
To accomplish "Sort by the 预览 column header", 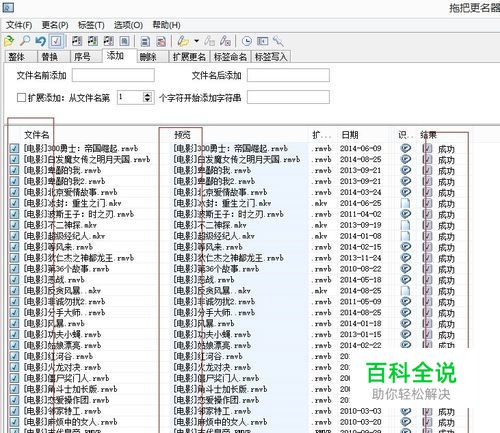I will tap(182, 135).
